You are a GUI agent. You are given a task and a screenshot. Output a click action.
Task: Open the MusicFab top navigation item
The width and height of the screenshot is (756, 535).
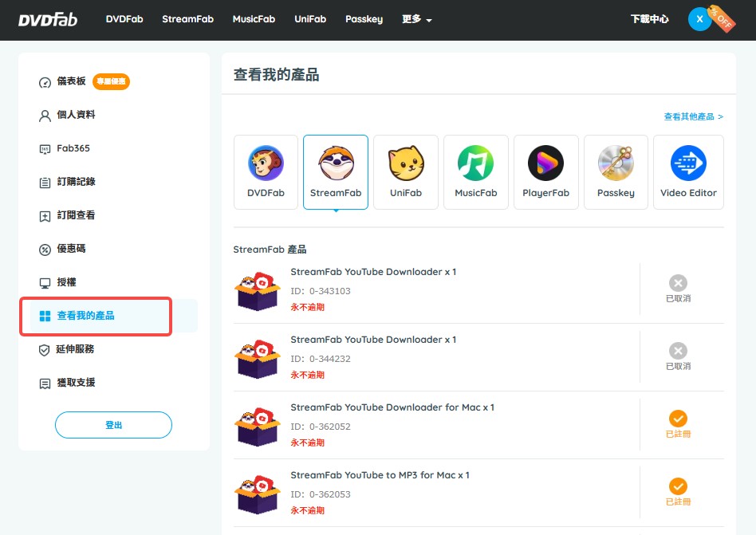[254, 19]
